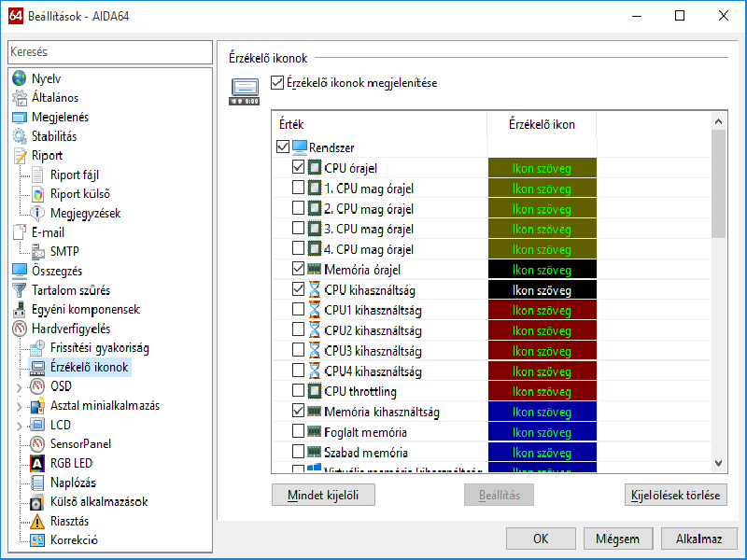747x560 pixels.
Task: Expand the Asztal minialkalmazás tree node
Action: (x=19, y=407)
